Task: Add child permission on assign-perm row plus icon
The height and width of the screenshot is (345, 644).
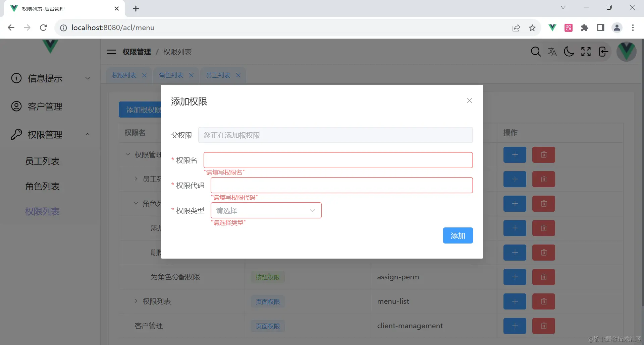Action: [515, 277]
